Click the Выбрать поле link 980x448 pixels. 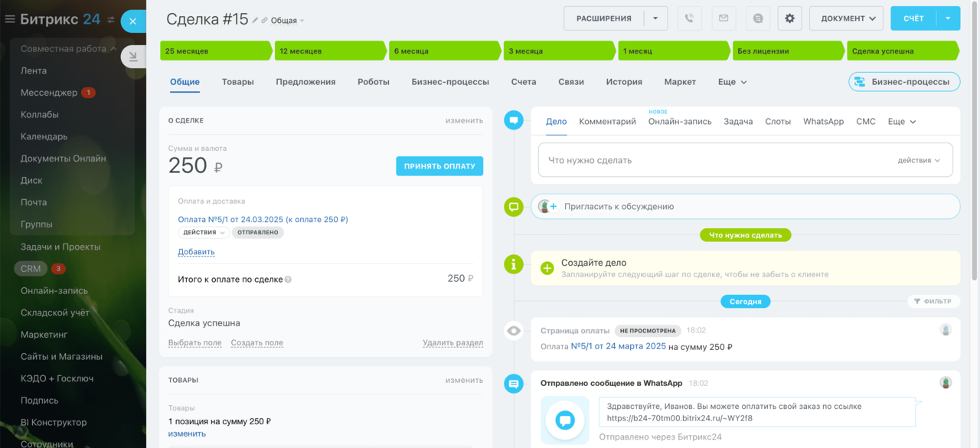coord(195,342)
